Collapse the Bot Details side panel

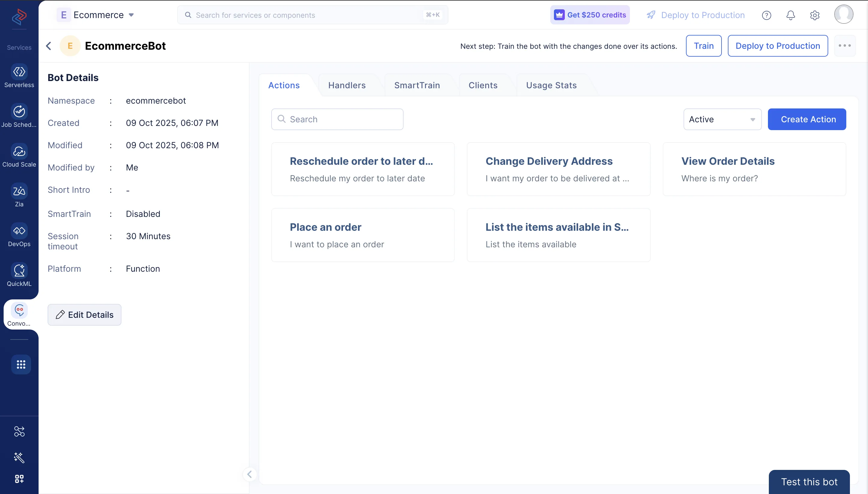pyautogui.click(x=250, y=474)
